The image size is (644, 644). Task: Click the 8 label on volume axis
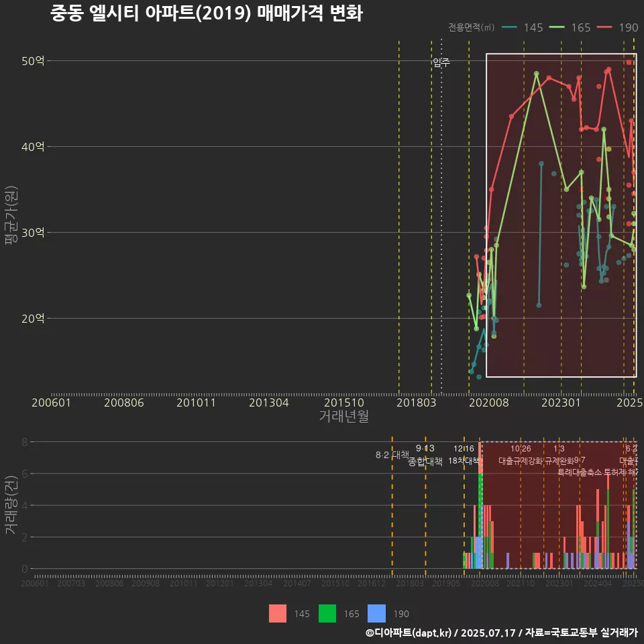25,442
